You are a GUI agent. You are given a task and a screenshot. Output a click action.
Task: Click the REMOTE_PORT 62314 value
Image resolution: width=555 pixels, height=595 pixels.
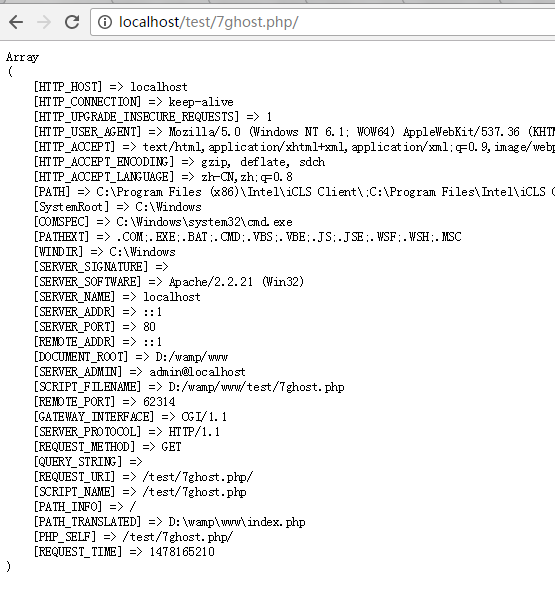(159, 401)
